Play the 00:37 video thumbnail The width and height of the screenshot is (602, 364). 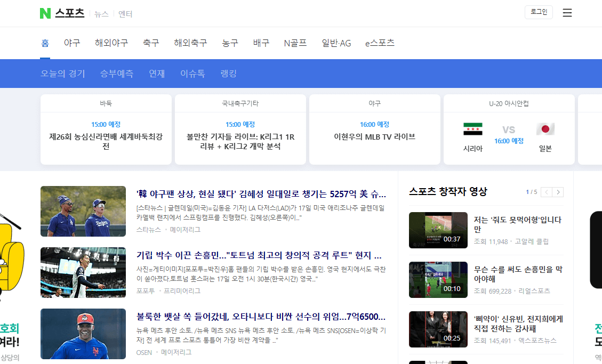[438, 230]
